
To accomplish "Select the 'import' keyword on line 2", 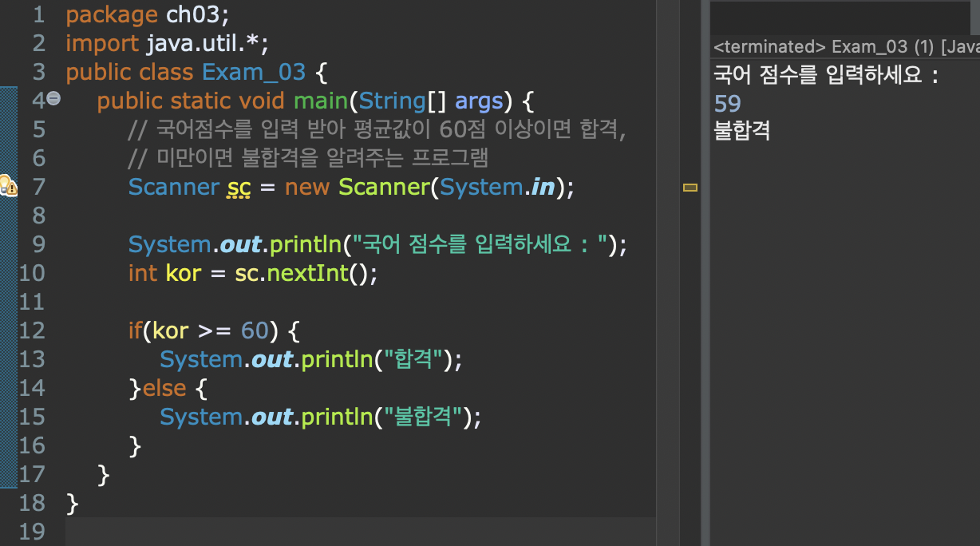I will pos(102,43).
